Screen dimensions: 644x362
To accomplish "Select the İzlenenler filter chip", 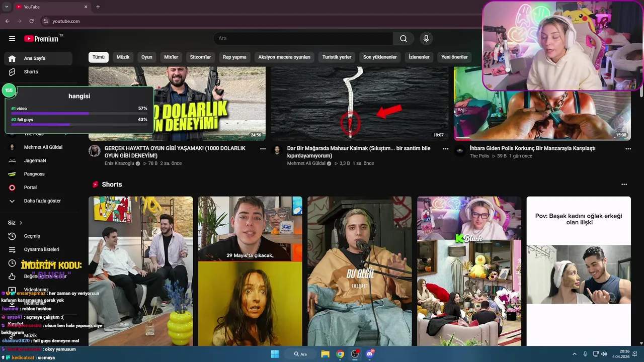I will pos(419,57).
